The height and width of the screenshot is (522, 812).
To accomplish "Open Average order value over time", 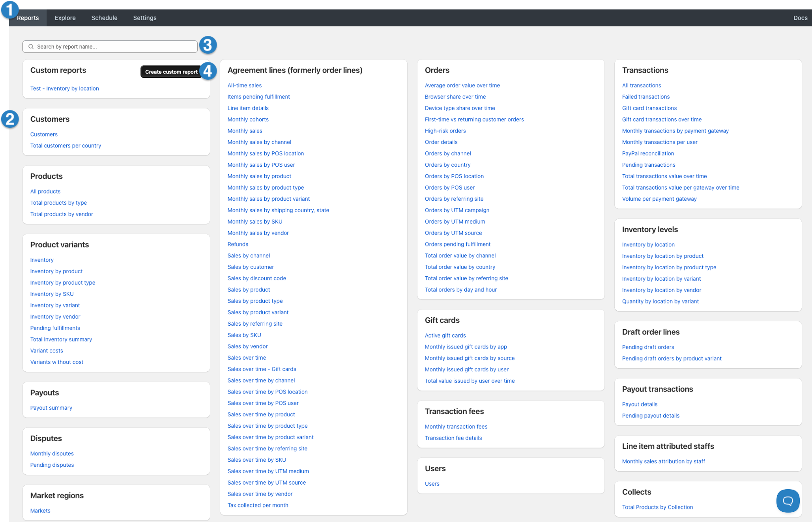I will [x=462, y=85].
